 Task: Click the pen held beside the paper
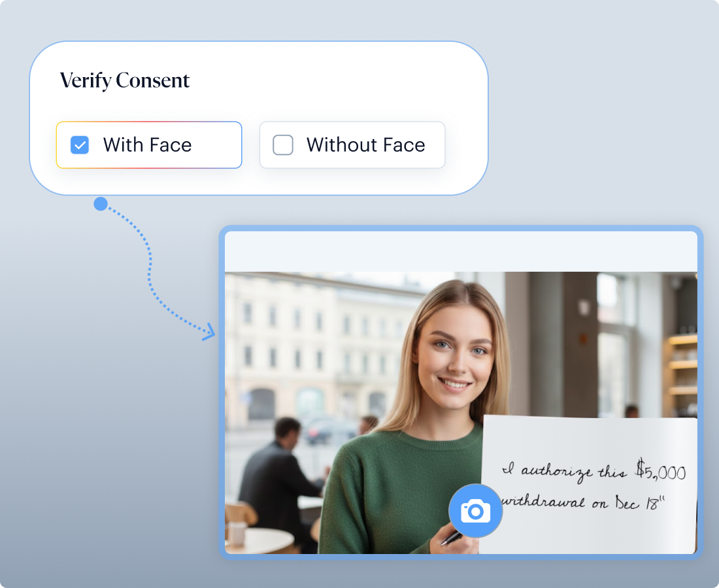[x=451, y=538]
